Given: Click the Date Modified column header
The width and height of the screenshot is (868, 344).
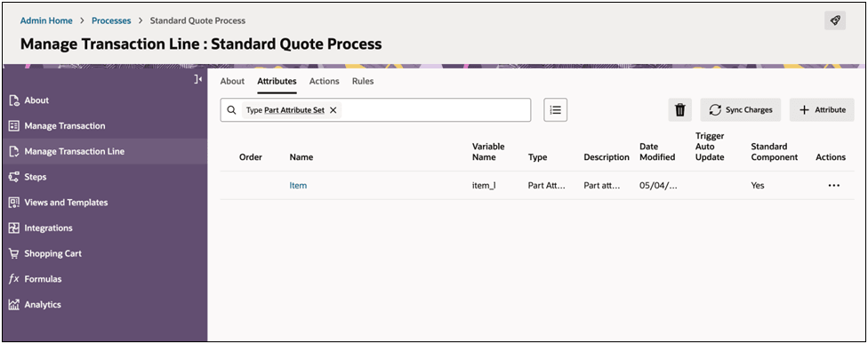Looking at the screenshot, I should coord(657,151).
